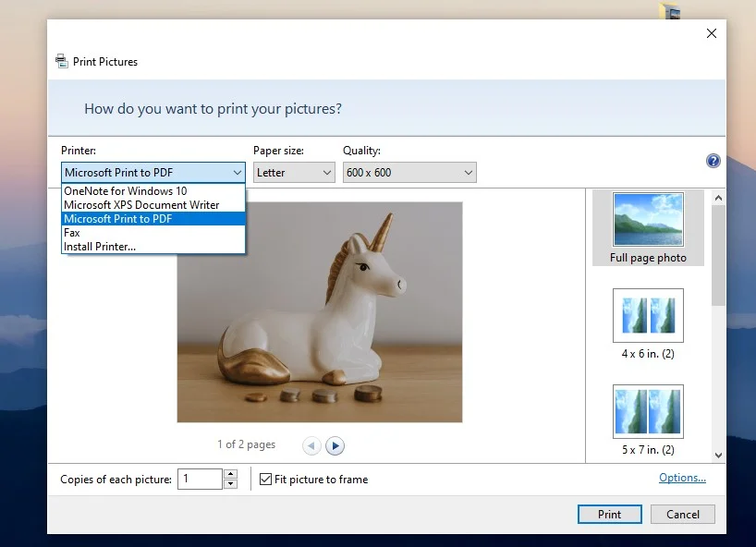Image resolution: width=756 pixels, height=547 pixels.
Task: Choose the Fax printer option
Action: point(152,233)
